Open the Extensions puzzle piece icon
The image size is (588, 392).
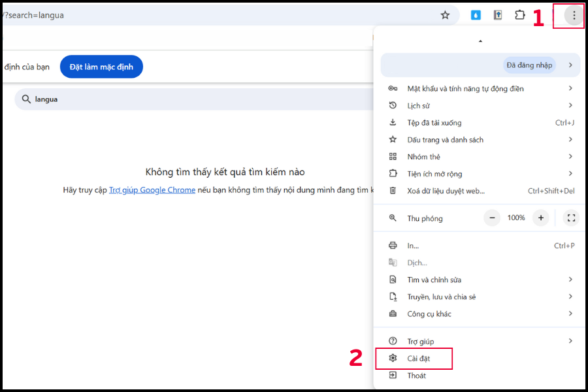520,15
